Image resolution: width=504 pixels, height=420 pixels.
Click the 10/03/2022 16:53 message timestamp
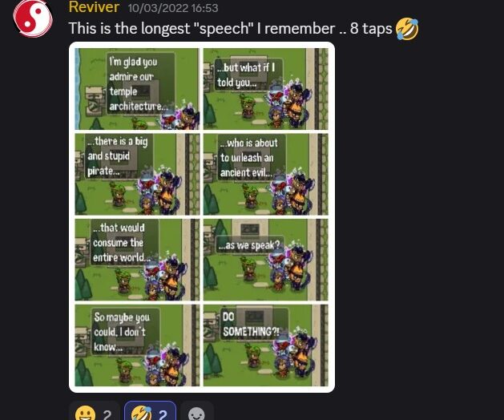coord(173,8)
